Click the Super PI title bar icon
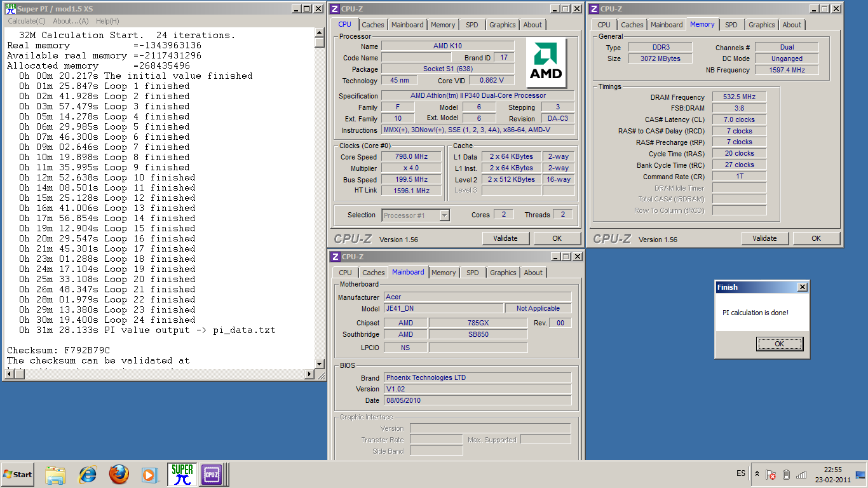868x488 pixels. (10, 9)
